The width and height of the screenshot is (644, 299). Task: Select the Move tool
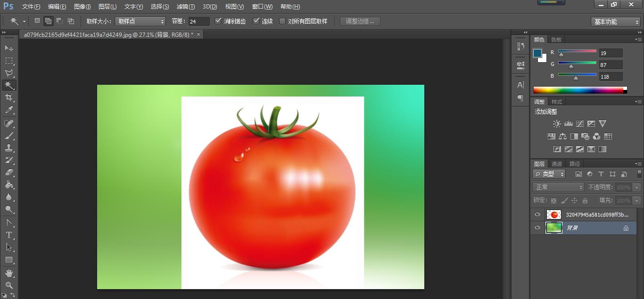pyautogui.click(x=9, y=48)
